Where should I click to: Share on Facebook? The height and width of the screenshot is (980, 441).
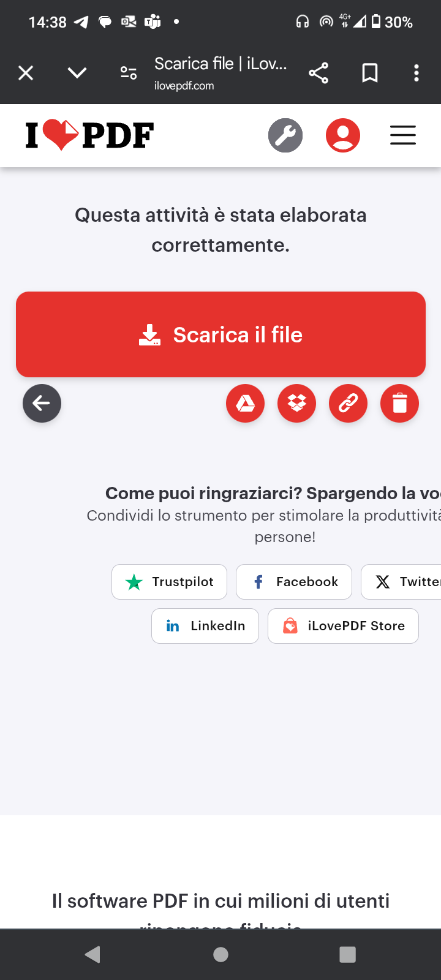294,582
